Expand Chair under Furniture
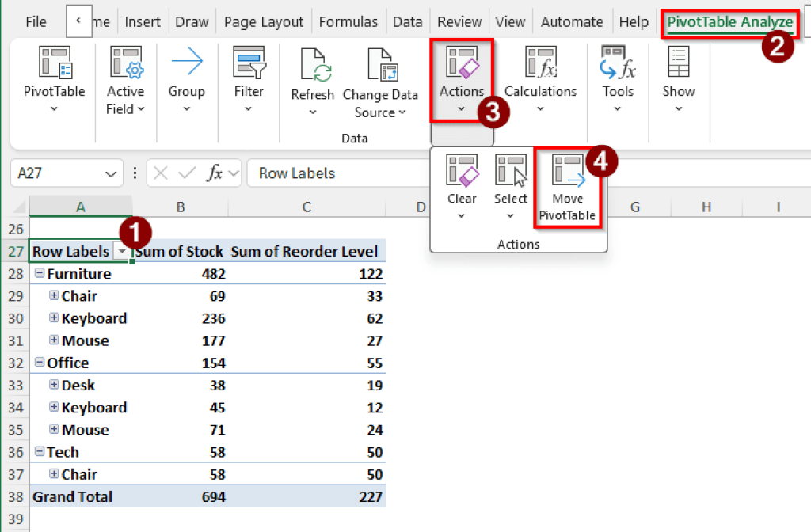This screenshot has width=811, height=532. [53, 296]
